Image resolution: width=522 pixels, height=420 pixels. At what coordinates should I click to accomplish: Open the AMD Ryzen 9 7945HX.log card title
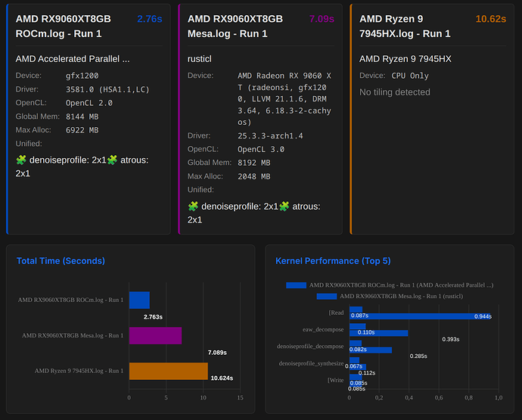405,26
